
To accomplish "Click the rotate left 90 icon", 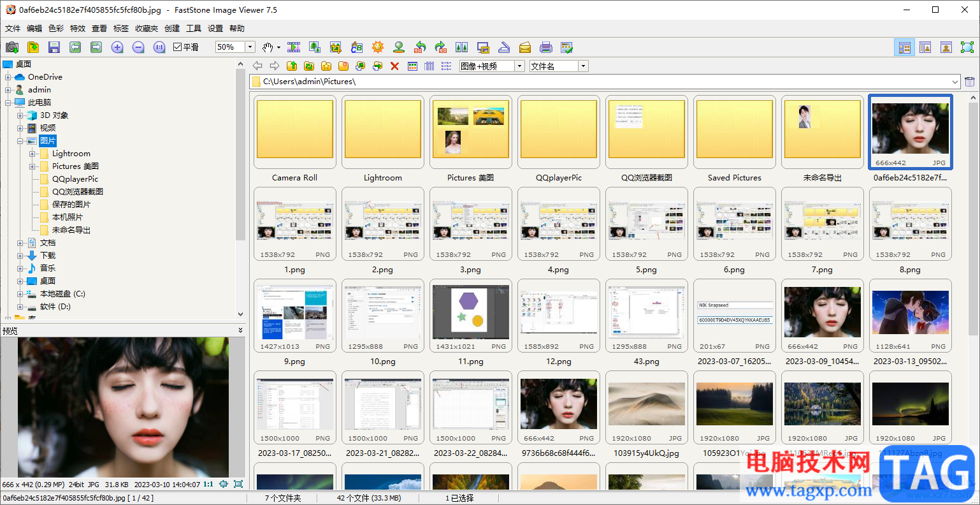I will point(420,47).
